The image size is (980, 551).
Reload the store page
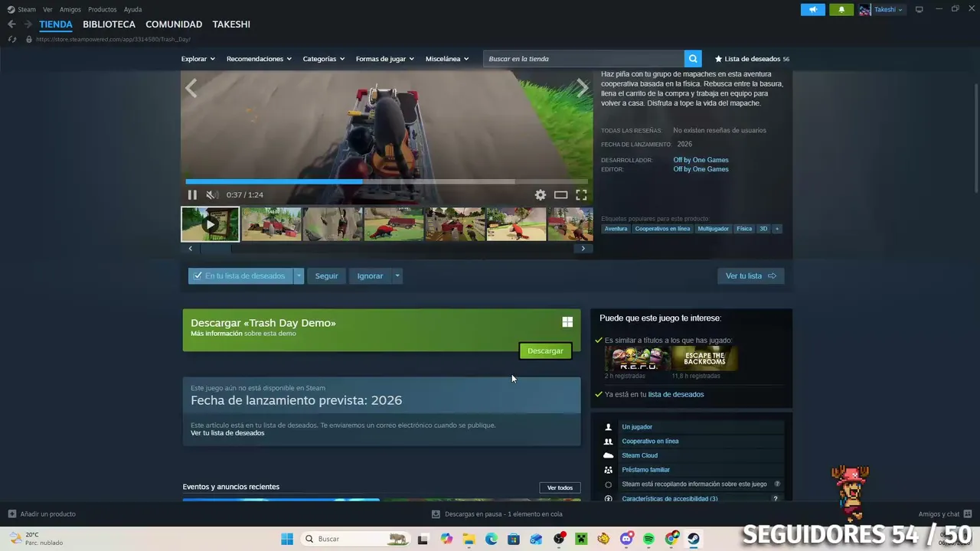[11, 39]
